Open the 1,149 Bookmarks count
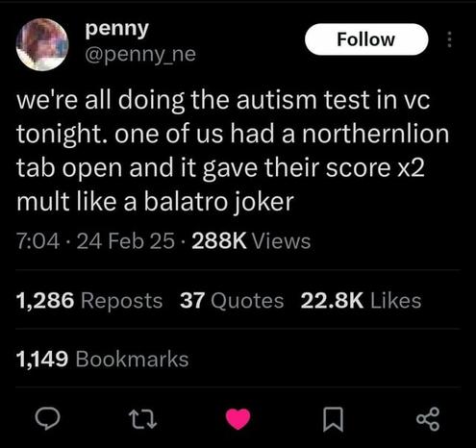Image resolution: width=476 pixels, height=448 pixels. tap(102, 359)
